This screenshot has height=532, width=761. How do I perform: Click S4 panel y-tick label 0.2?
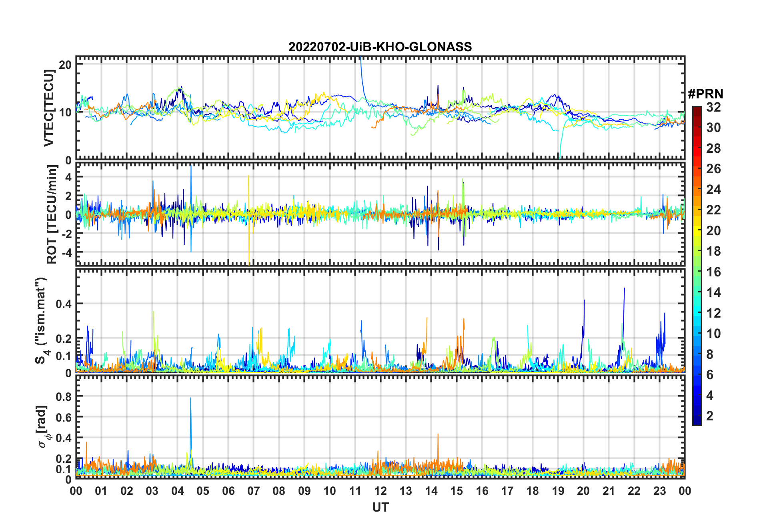pyautogui.click(x=63, y=338)
